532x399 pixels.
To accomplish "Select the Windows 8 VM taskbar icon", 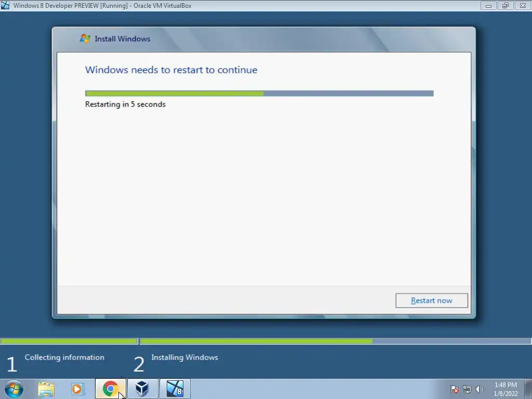I will (175, 389).
